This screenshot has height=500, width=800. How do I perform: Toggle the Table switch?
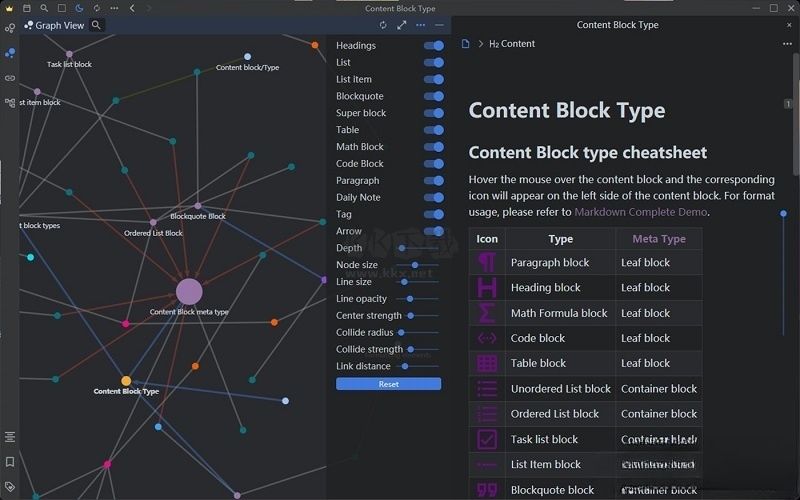click(434, 130)
